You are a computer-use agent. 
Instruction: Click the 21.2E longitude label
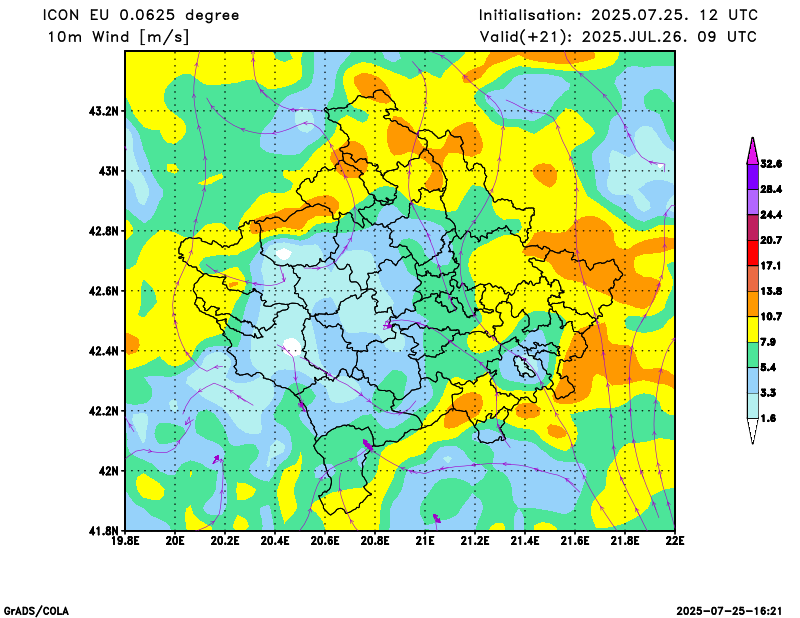click(475, 540)
